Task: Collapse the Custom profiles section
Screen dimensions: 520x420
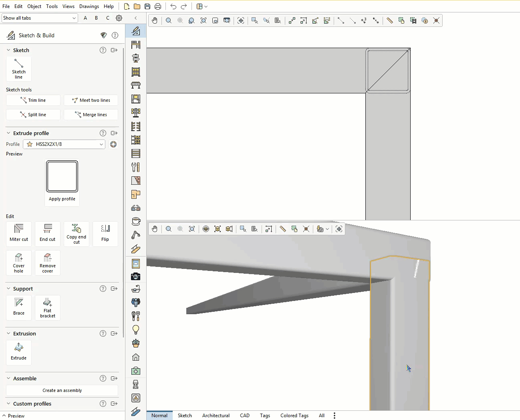Action: pos(8,404)
